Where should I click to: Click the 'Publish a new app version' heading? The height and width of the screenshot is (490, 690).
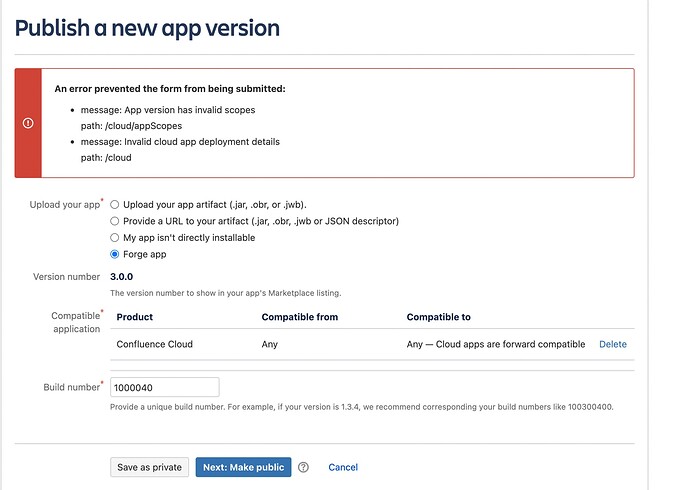(x=147, y=28)
